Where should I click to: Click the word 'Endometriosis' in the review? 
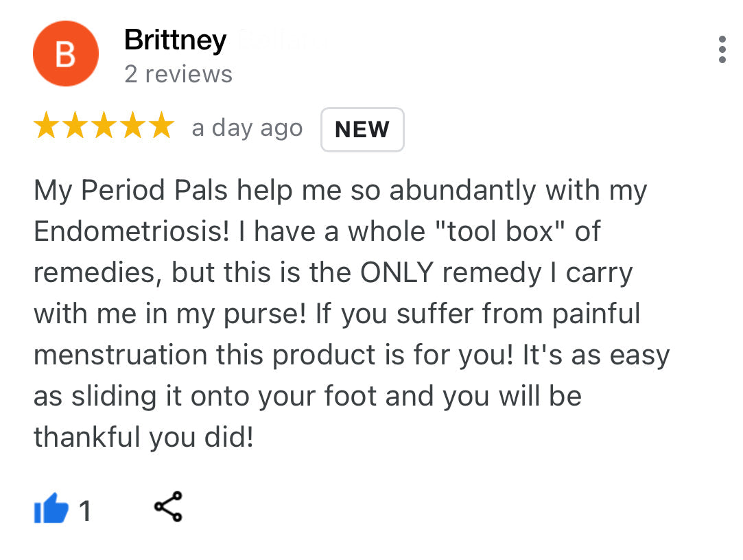(x=130, y=231)
